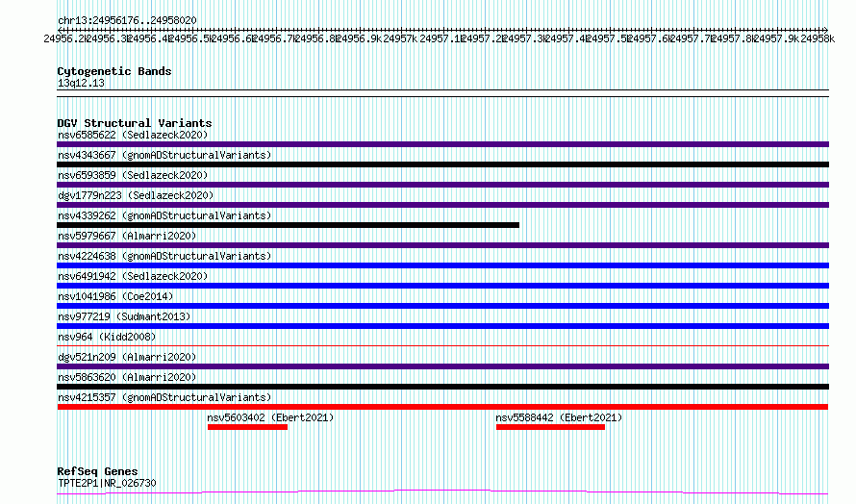Image resolution: width=856 pixels, height=504 pixels.
Task: Click the 24956.5k ruler tick label
Action: (191, 38)
